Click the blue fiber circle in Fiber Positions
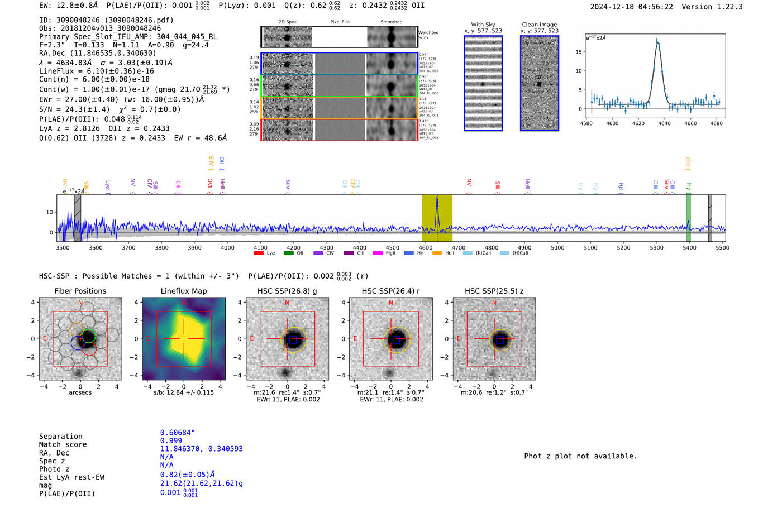This screenshot has width=782, height=532. [x=78, y=343]
